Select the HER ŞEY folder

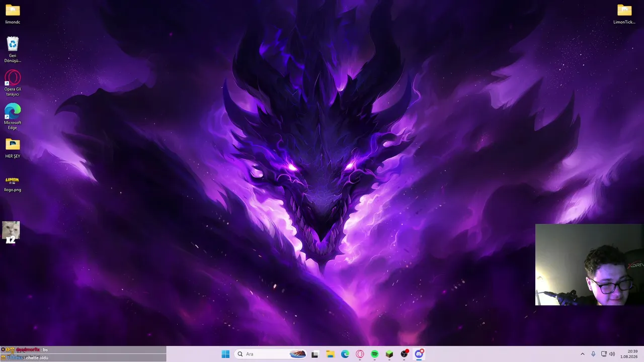(x=13, y=148)
